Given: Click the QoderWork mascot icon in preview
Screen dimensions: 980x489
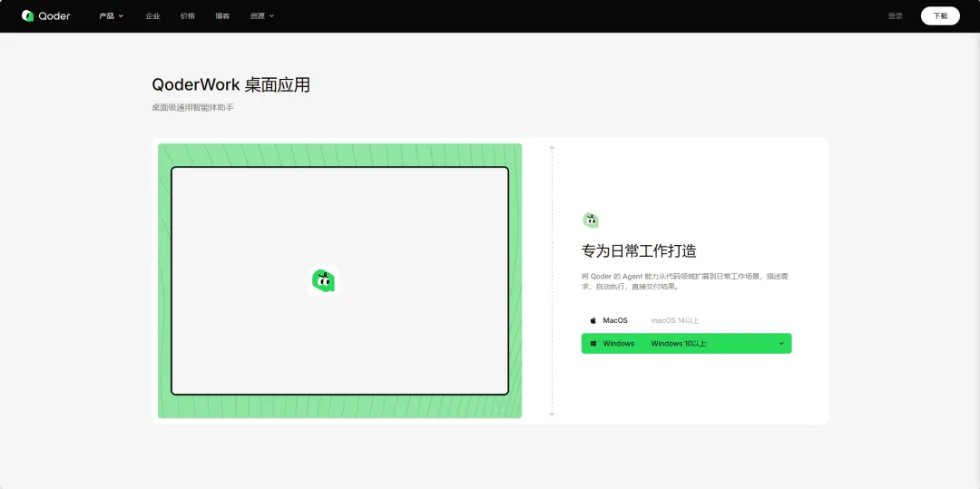Looking at the screenshot, I should click(x=323, y=280).
